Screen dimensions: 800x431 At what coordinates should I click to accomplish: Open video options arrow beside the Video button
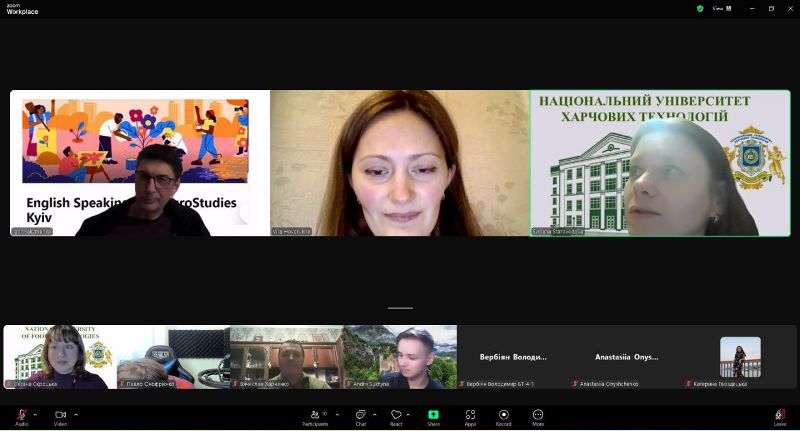[76, 415]
